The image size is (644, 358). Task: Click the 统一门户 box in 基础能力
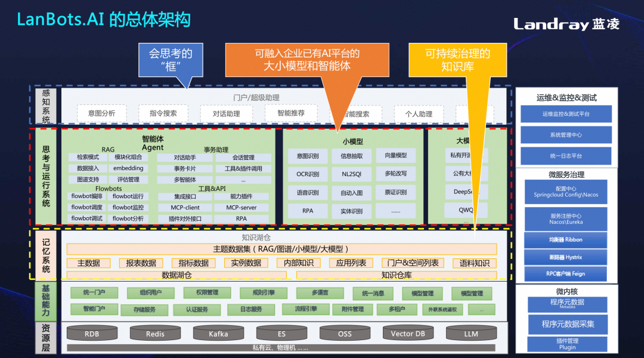(94, 292)
